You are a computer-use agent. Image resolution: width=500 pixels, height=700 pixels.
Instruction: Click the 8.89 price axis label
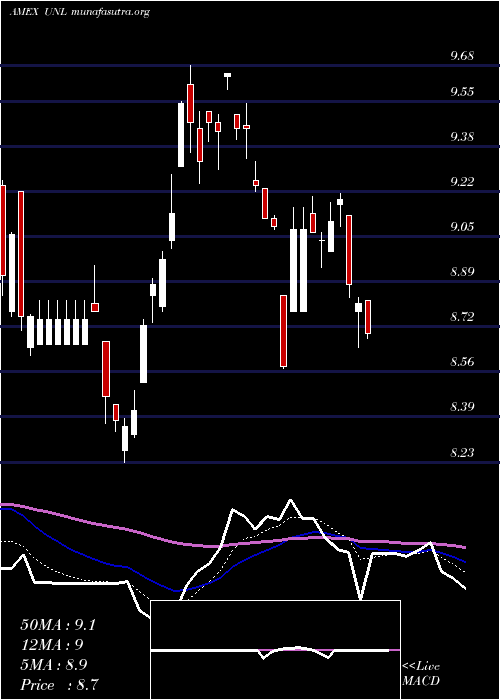(462, 272)
